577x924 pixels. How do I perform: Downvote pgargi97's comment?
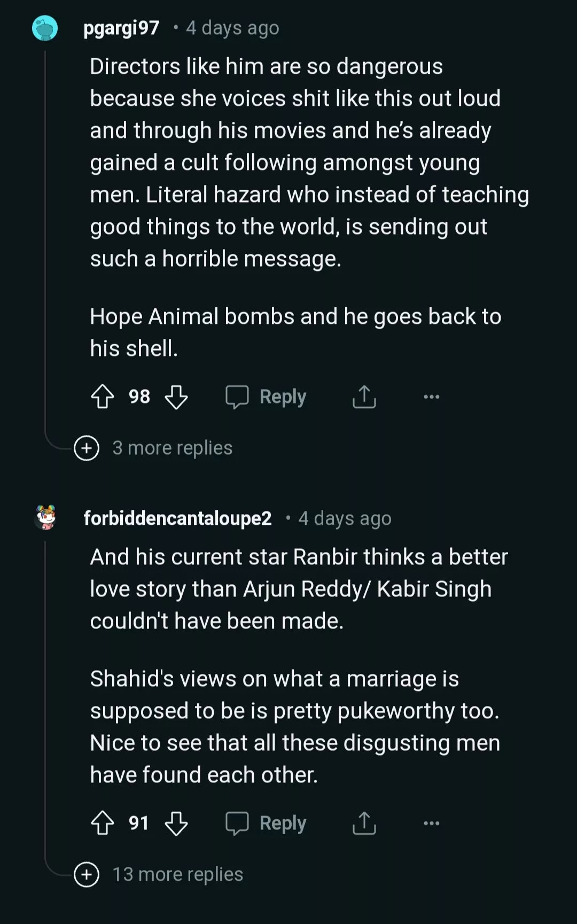[176, 397]
